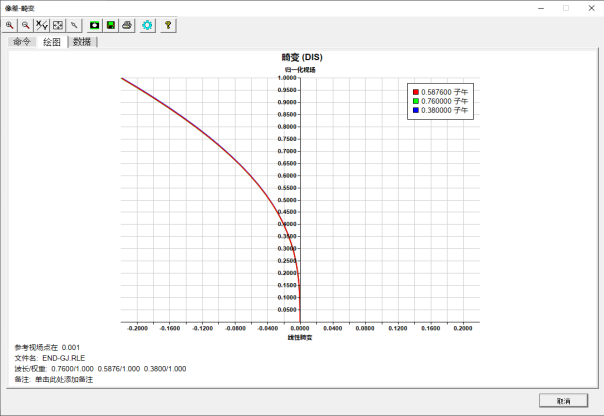Image resolution: width=604 pixels, height=416 pixels.
Task: Fit the plot to window icon
Action: pos(58,25)
